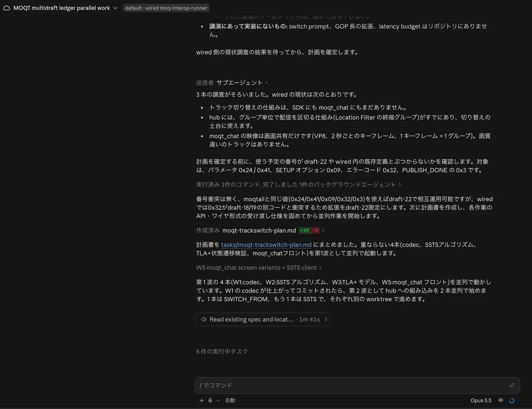Expand the W5 moqt_chat screen variants row

point(259,267)
